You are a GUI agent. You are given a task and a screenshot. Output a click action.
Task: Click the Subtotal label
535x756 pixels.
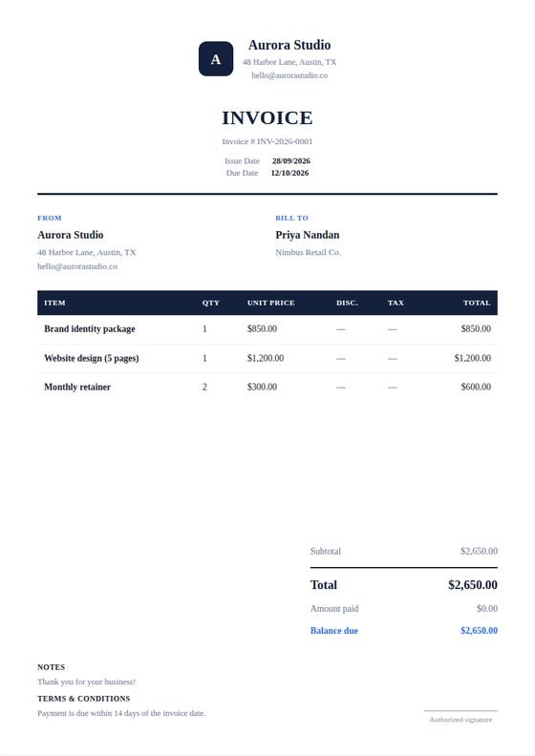(x=326, y=551)
